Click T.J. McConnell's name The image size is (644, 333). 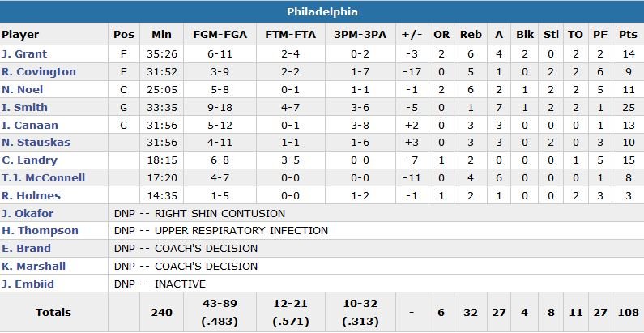(x=43, y=178)
